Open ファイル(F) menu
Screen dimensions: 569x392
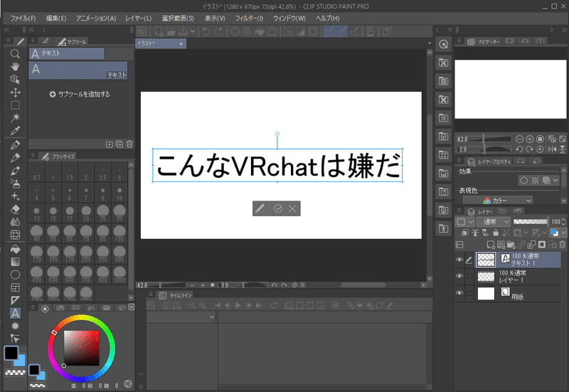click(23, 18)
